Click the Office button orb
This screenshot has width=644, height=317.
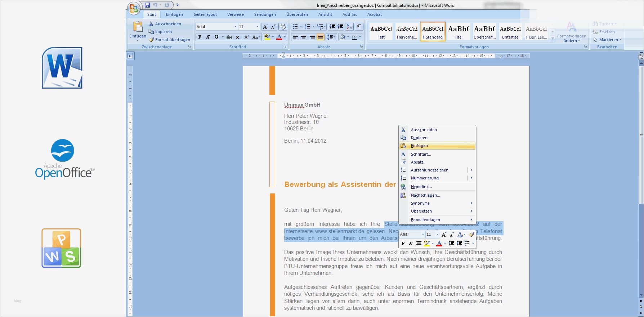[133, 8]
